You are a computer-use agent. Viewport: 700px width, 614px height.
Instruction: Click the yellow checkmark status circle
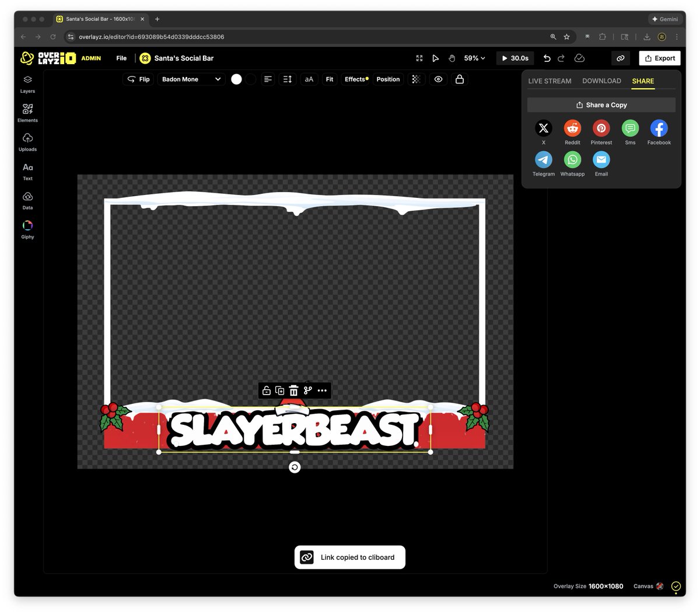point(675,586)
